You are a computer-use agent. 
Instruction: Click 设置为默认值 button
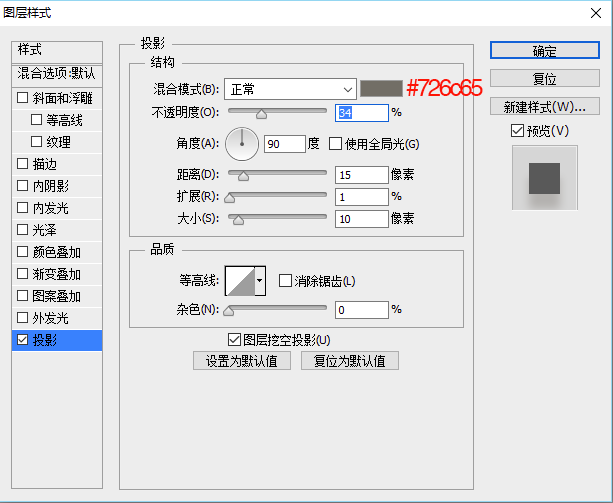[x=242, y=361]
